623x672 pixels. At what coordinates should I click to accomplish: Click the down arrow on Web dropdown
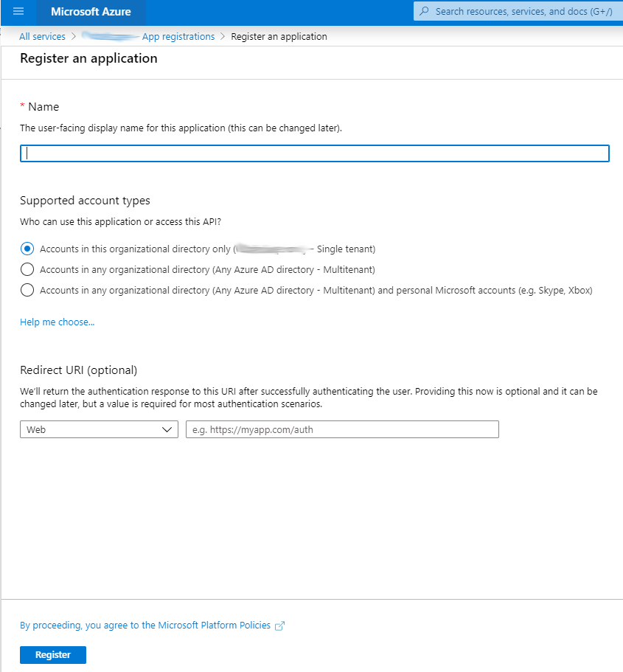coord(167,429)
